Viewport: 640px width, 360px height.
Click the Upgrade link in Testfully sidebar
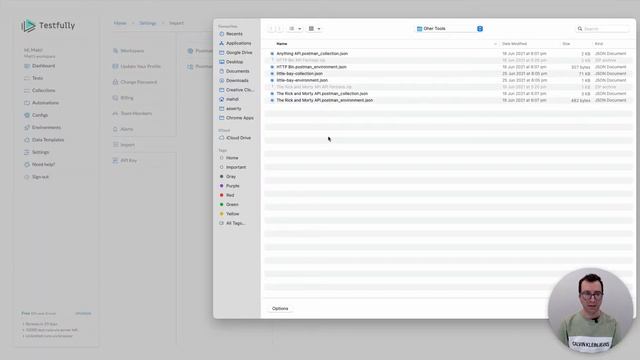point(83,313)
